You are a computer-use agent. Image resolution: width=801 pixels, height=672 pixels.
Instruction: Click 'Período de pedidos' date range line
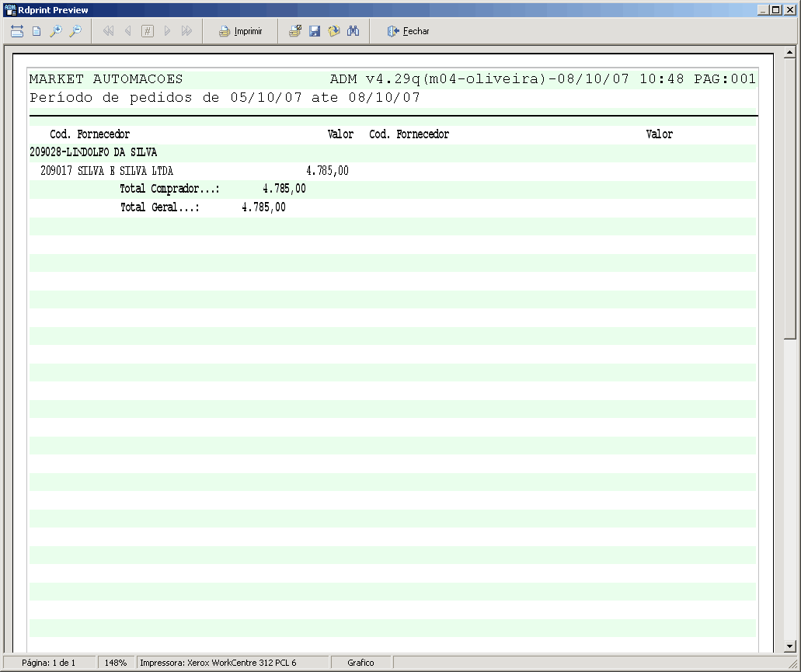225,98
